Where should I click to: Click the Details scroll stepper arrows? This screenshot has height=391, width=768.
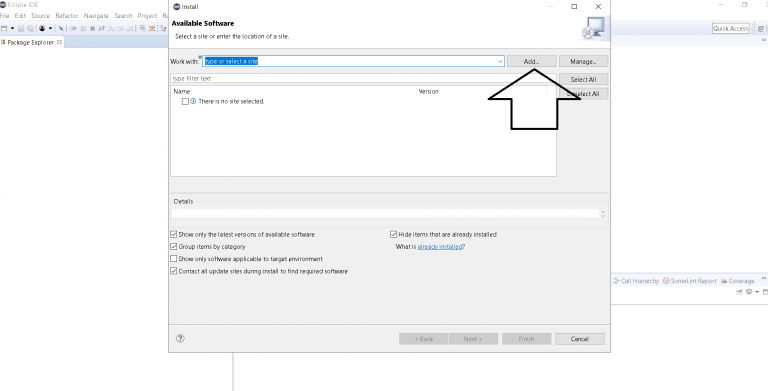click(x=603, y=214)
